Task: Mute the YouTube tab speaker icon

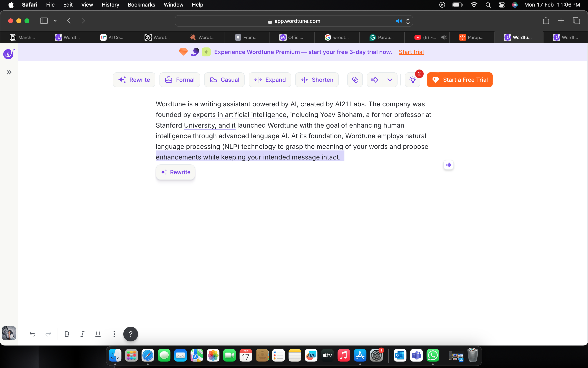Action: [x=444, y=37]
